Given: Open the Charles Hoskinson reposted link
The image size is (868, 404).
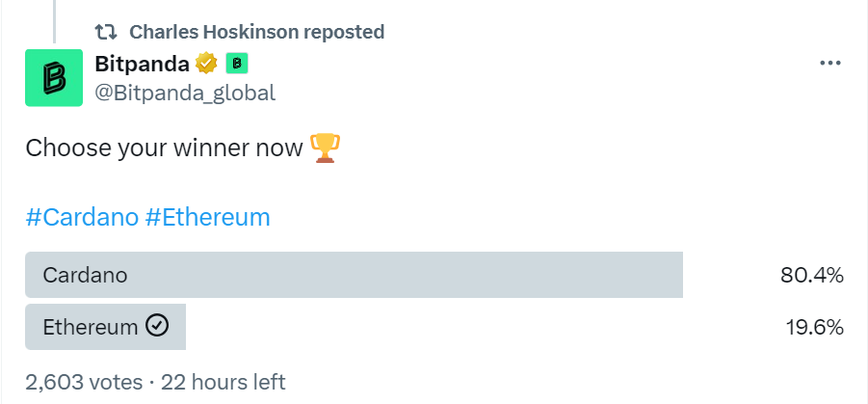Looking at the screenshot, I should (256, 32).
